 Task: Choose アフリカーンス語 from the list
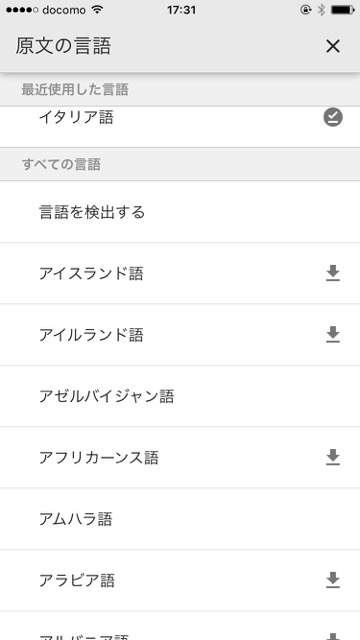180,458
